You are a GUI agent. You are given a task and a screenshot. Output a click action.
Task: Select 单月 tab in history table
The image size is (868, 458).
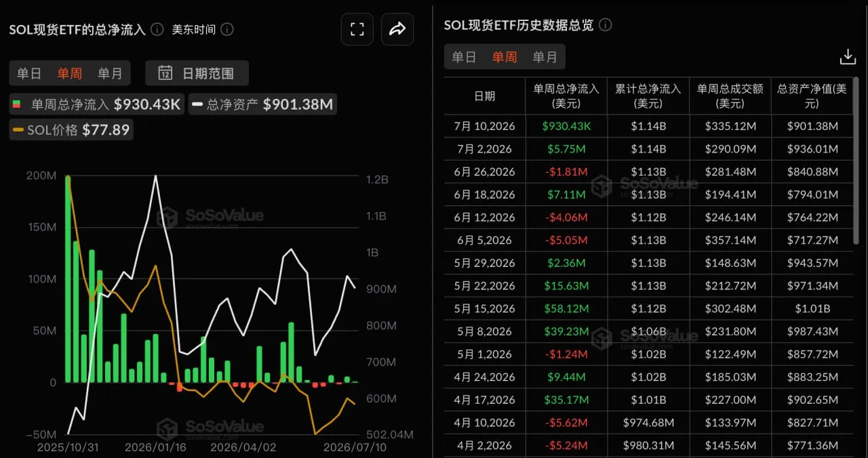tap(545, 57)
